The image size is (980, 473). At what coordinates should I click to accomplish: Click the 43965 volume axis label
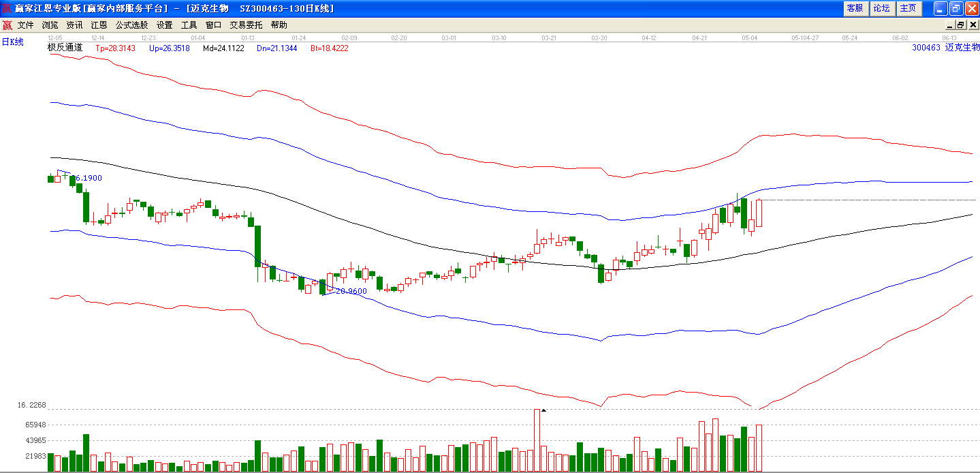coord(35,441)
